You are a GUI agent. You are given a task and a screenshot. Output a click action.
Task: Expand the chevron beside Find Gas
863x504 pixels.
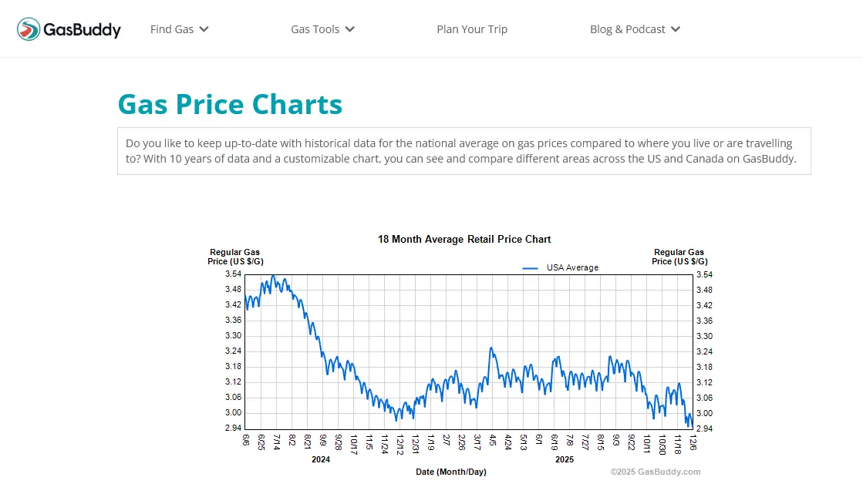(x=204, y=29)
